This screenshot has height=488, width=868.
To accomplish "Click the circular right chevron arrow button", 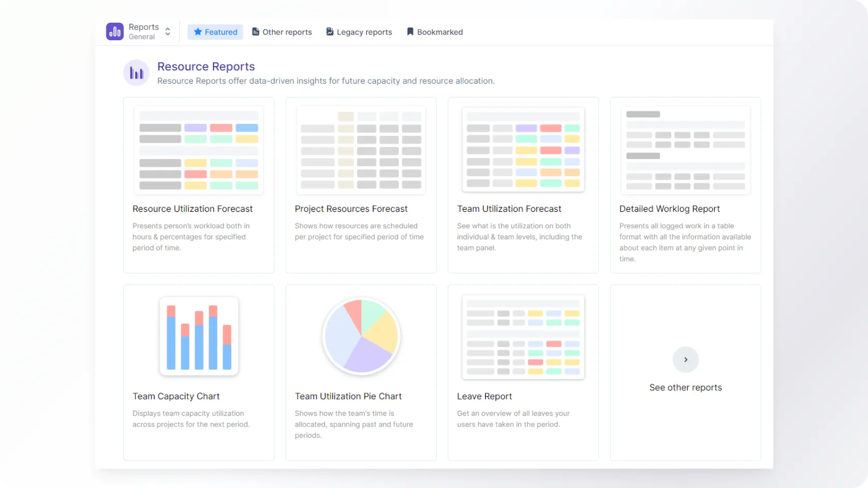I will pos(686,359).
